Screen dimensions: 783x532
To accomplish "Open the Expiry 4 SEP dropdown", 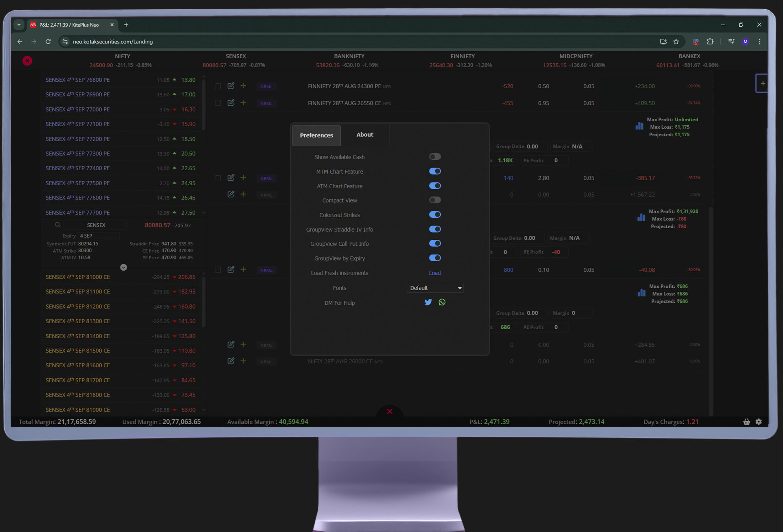I will pos(99,236).
